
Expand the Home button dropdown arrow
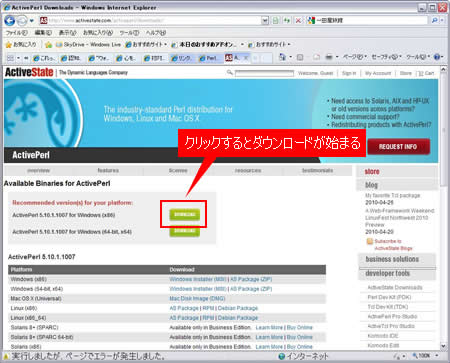[x=291, y=57]
